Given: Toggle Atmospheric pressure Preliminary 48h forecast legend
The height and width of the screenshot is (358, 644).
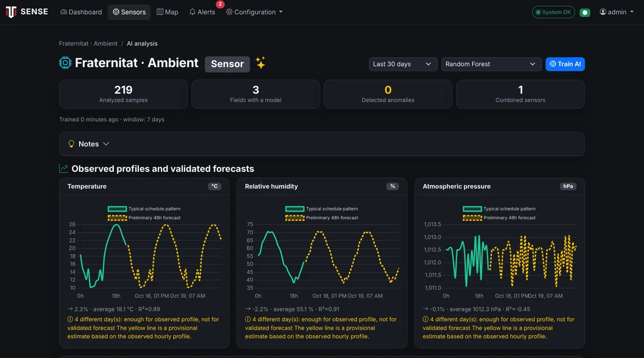Looking at the screenshot, I should 499,218.
